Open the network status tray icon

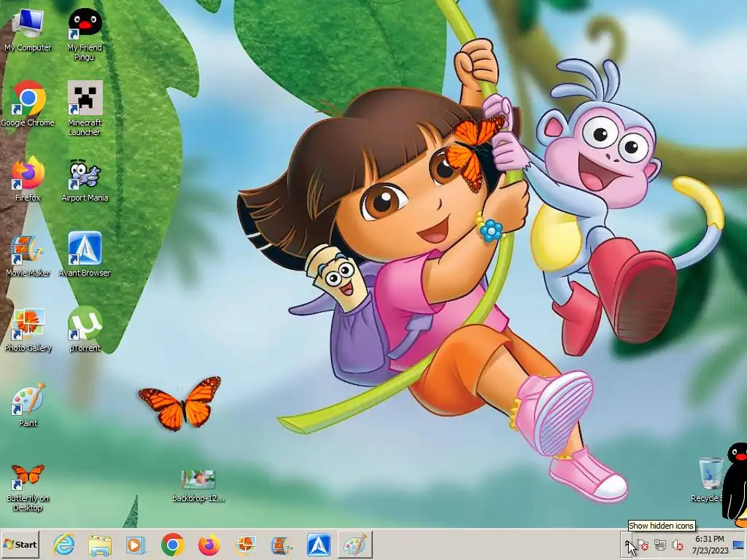point(659,545)
